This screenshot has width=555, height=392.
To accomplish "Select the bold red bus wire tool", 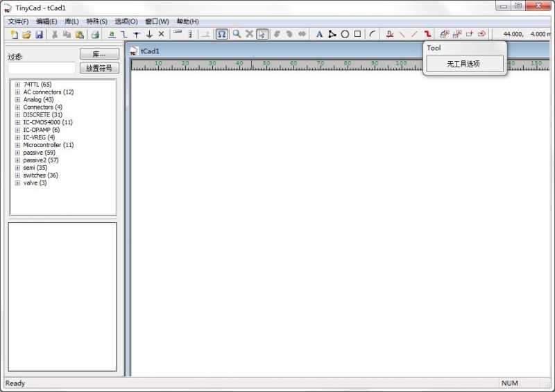I will point(427,35).
